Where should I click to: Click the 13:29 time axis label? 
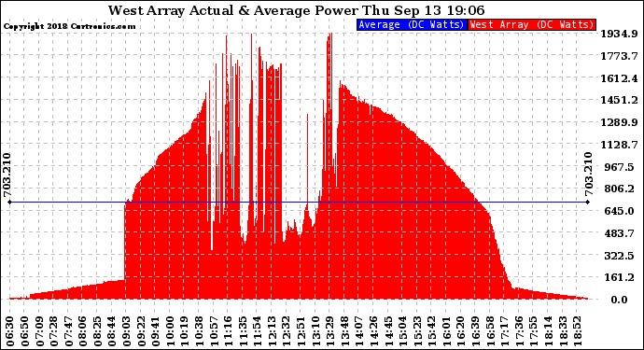point(329,330)
